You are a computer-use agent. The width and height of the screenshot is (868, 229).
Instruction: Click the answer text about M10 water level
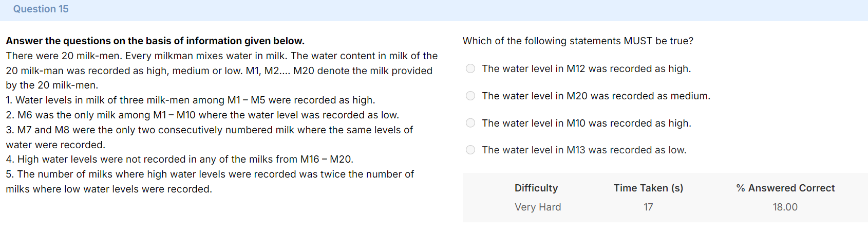586,123
